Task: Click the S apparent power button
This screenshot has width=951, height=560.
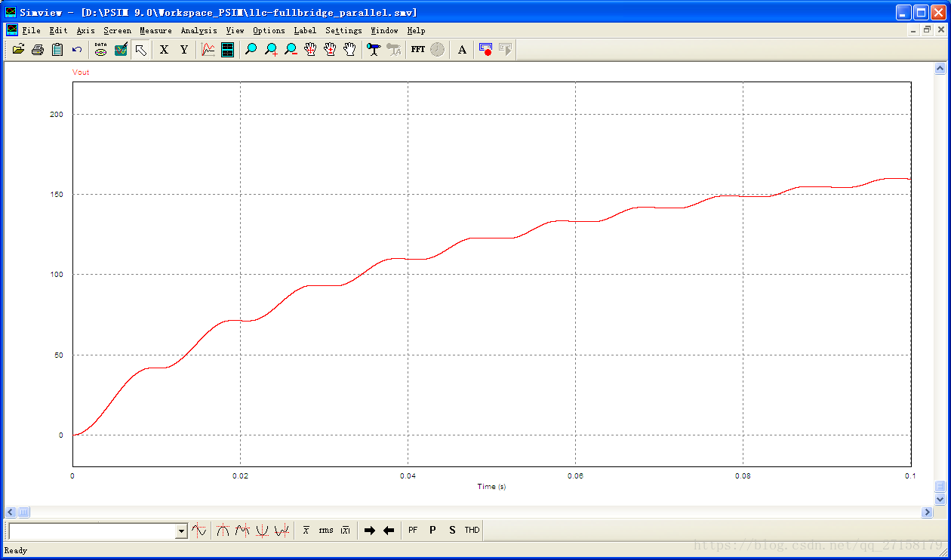Action: [452, 531]
